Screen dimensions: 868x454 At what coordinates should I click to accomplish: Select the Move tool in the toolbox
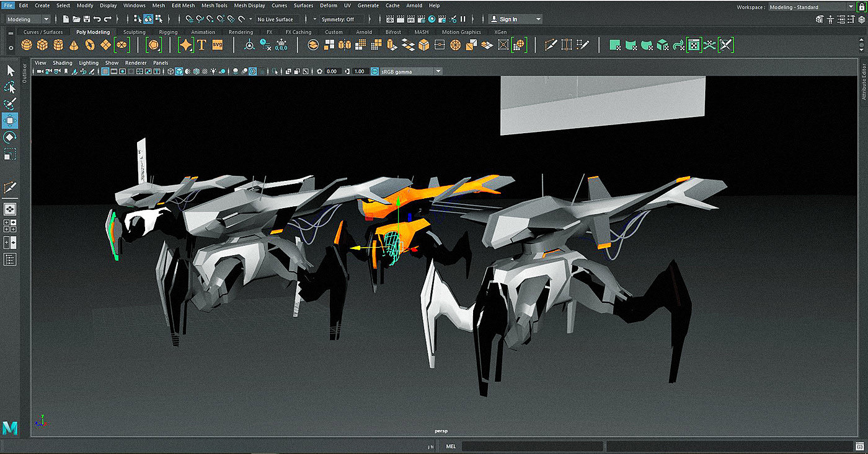click(x=11, y=120)
